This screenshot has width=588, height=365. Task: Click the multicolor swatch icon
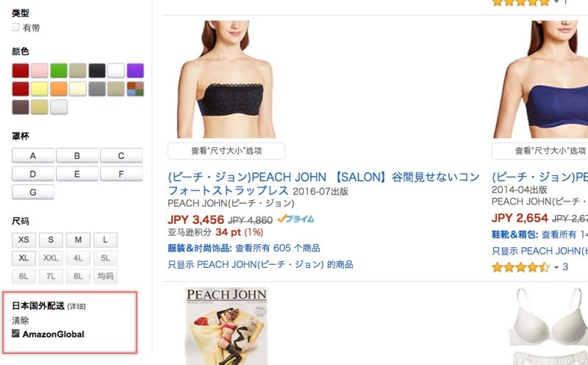pyautogui.click(x=135, y=89)
